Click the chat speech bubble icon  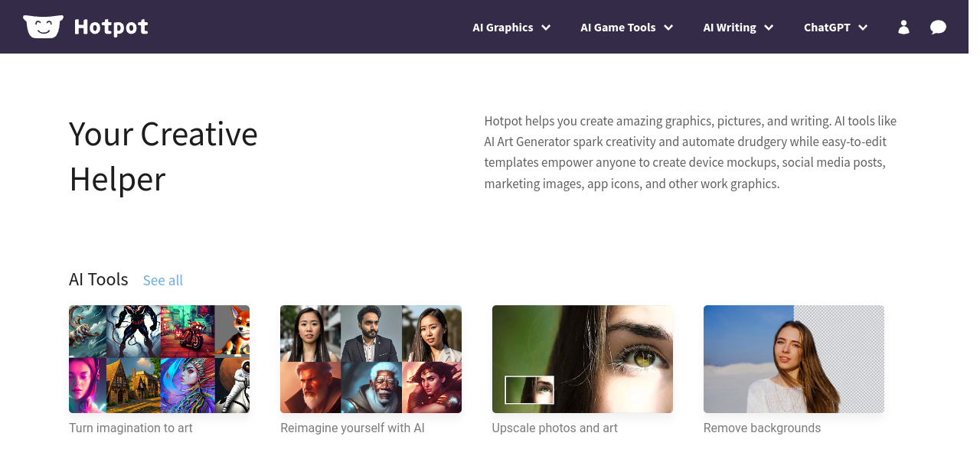pyautogui.click(x=938, y=28)
